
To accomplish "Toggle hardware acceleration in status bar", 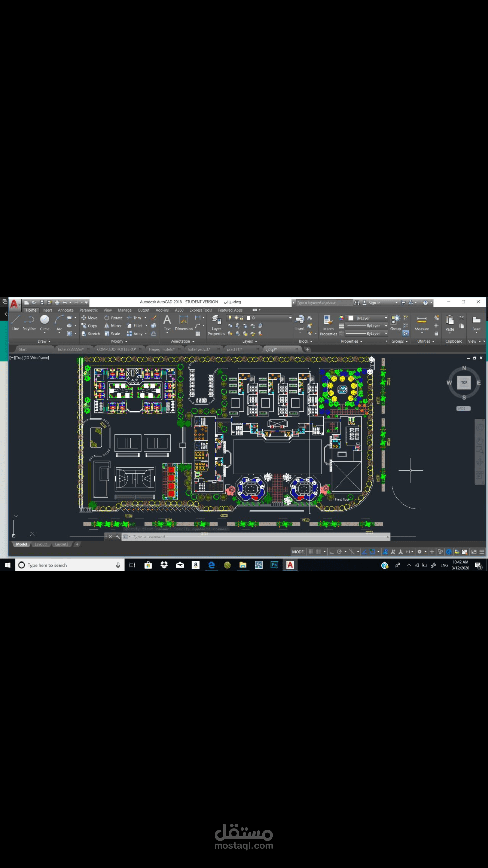I will click(x=449, y=552).
